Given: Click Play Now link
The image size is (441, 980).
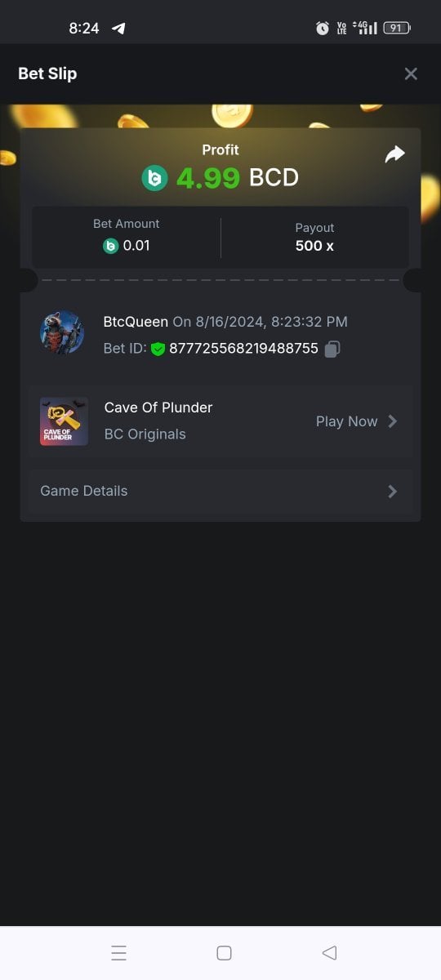Looking at the screenshot, I should [x=346, y=421].
